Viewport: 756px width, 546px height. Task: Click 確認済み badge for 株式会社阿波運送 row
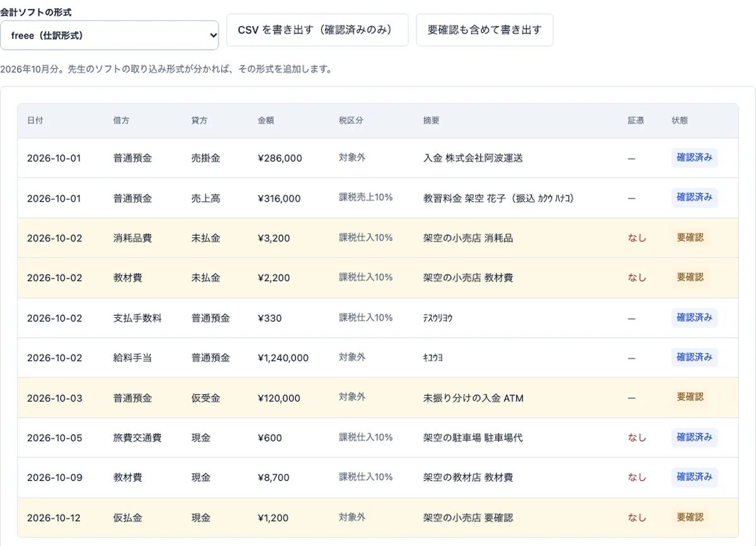[x=695, y=158]
